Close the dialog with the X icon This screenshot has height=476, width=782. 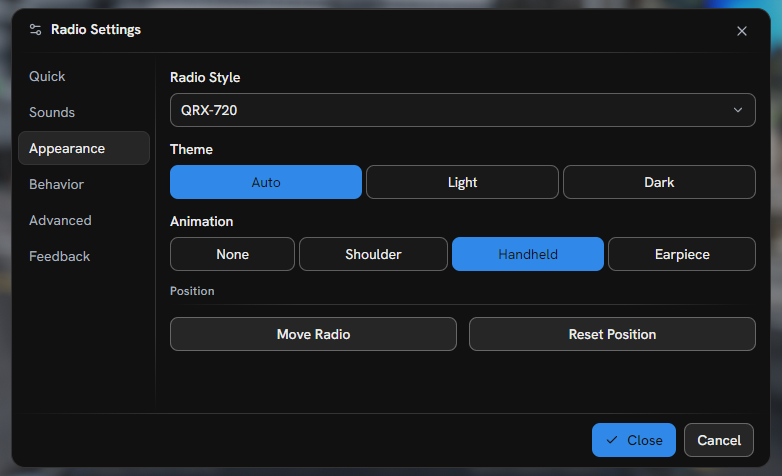742,31
